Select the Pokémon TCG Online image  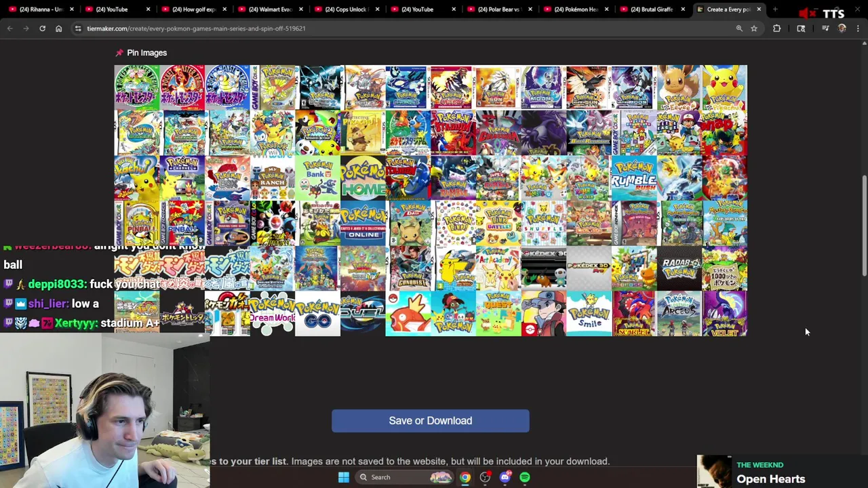pos(363,224)
